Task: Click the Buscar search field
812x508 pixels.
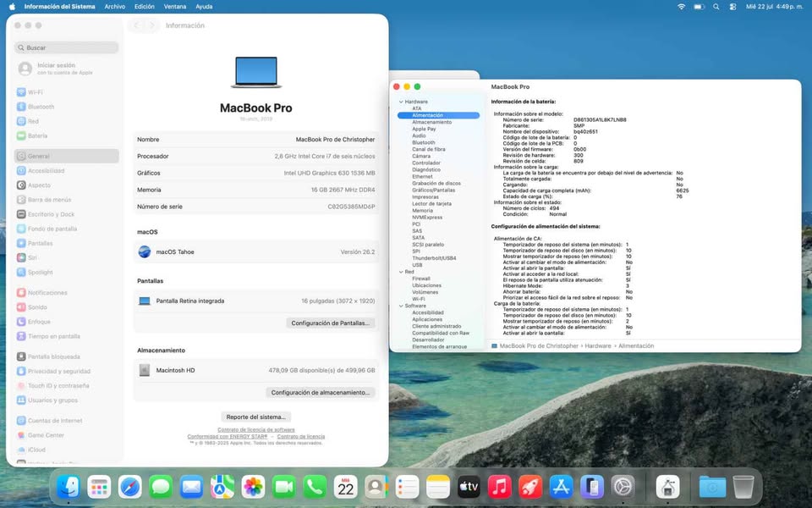Action: tap(67, 47)
